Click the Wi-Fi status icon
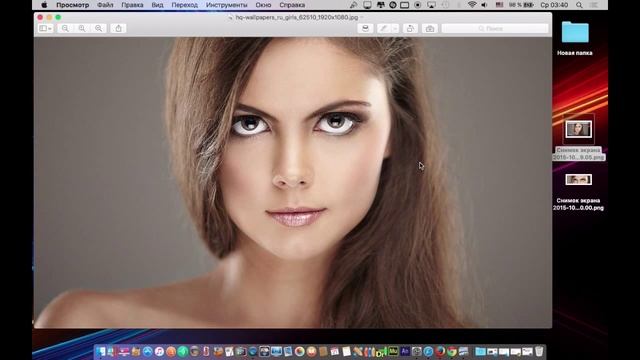This screenshot has height=360, width=640. click(472, 5)
